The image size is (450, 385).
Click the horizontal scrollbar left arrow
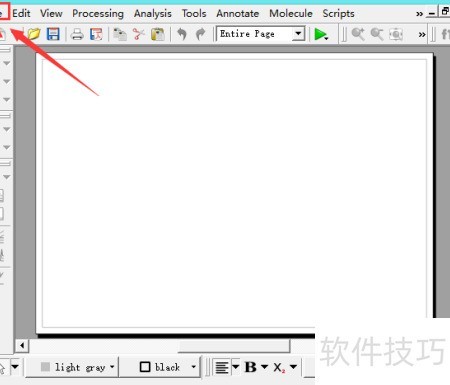tap(22, 345)
